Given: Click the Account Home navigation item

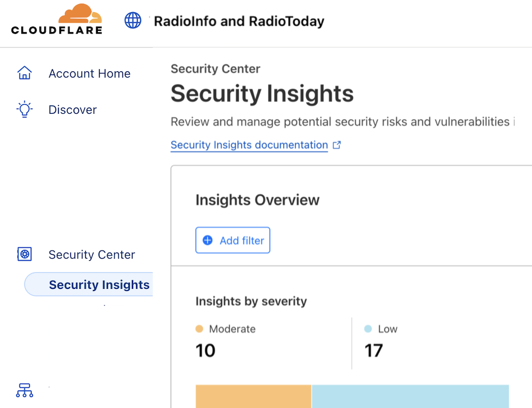Looking at the screenshot, I should coord(89,73).
